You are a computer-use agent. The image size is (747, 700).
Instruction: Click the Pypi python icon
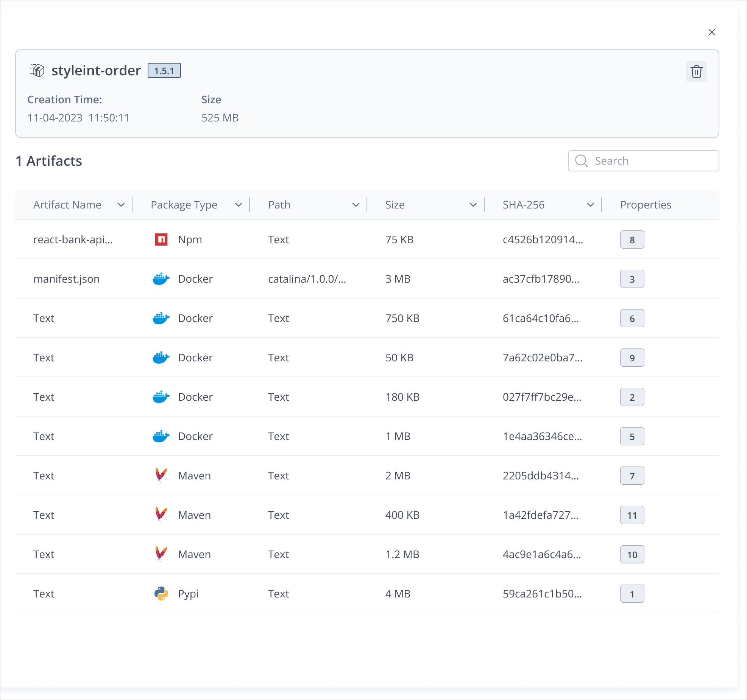(x=161, y=594)
